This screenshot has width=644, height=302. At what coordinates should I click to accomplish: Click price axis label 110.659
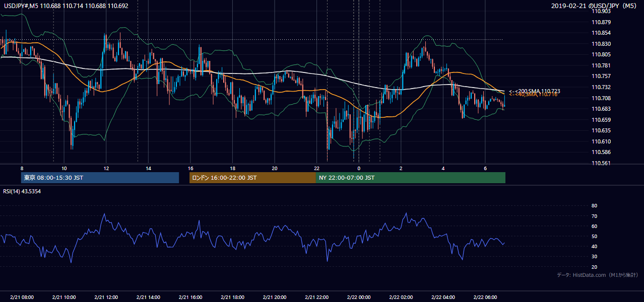(601, 120)
